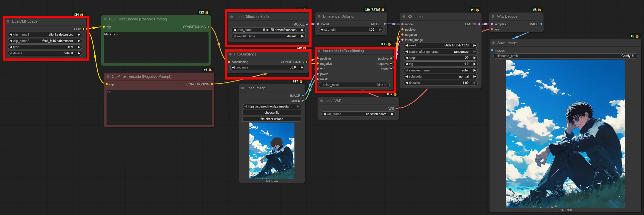This screenshot has width=644, height=215.
Task: Click the Save Image output preview
Action: [x=565, y=134]
